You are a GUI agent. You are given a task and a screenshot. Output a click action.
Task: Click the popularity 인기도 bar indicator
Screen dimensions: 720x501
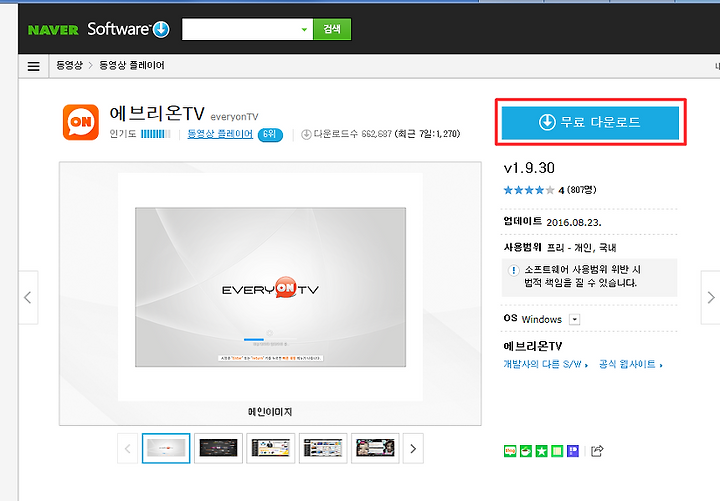156,134
